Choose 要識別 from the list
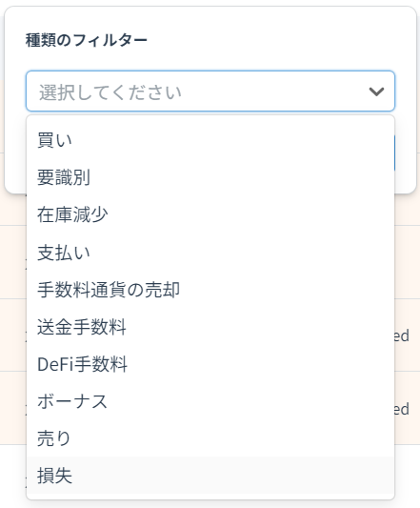420x508 pixels. (210, 177)
